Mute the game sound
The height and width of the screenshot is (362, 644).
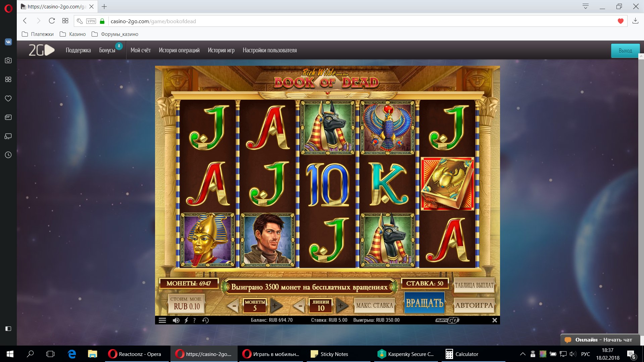[x=176, y=320]
